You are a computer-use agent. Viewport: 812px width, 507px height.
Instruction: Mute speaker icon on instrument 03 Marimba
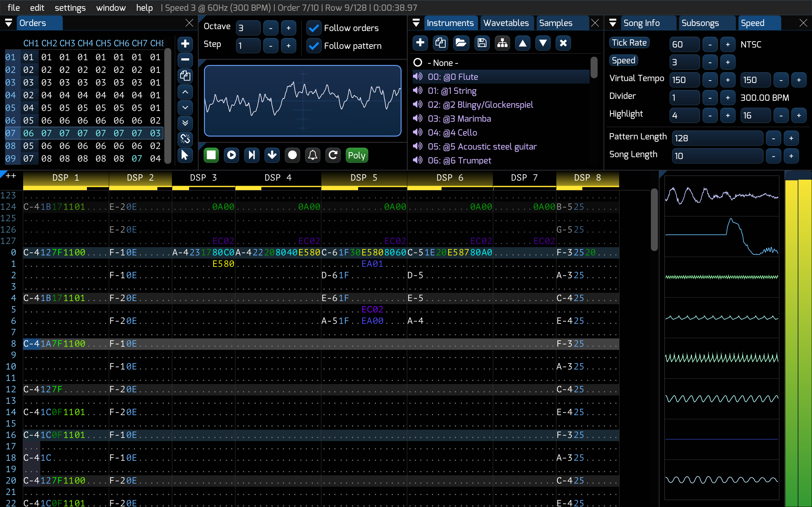tap(417, 119)
